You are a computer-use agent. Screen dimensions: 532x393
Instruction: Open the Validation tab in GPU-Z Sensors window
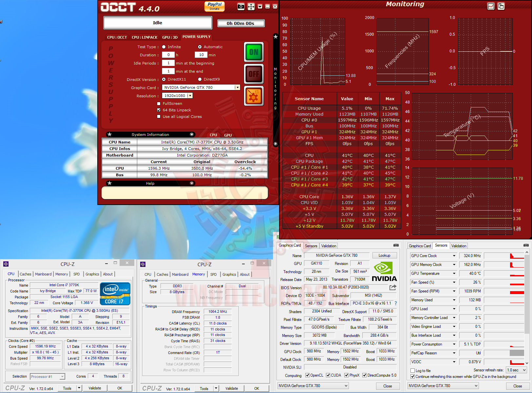pyautogui.click(x=459, y=246)
